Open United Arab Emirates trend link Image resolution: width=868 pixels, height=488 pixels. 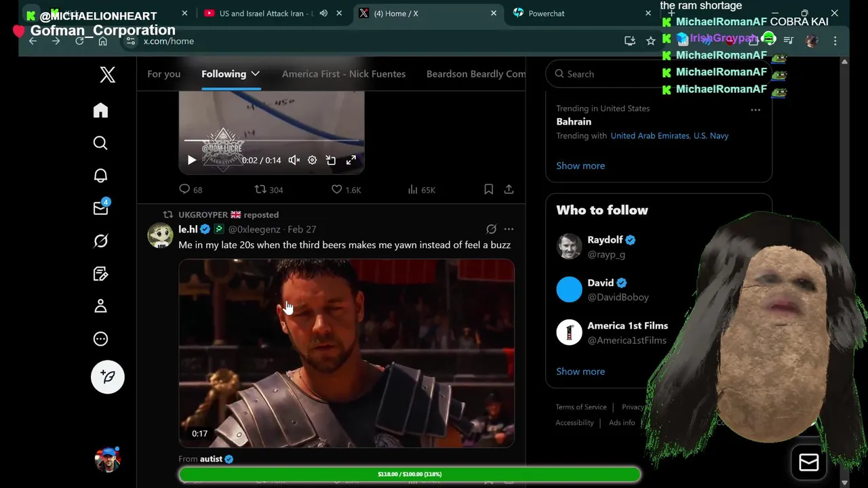[x=650, y=136]
